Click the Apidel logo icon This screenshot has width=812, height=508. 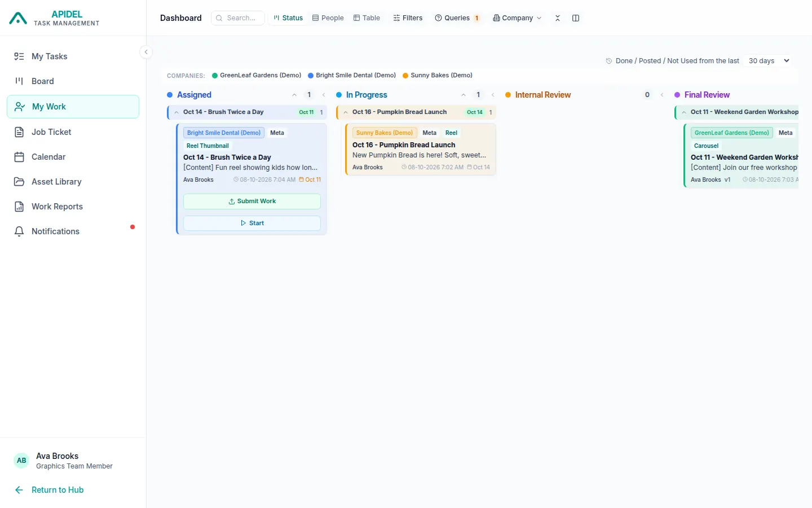tap(18, 19)
